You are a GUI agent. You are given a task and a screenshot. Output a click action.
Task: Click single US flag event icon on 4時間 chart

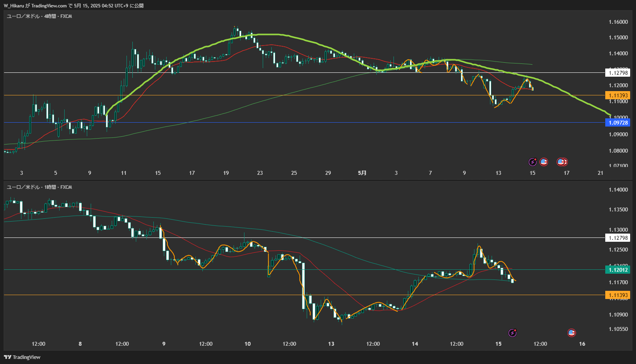tap(544, 162)
